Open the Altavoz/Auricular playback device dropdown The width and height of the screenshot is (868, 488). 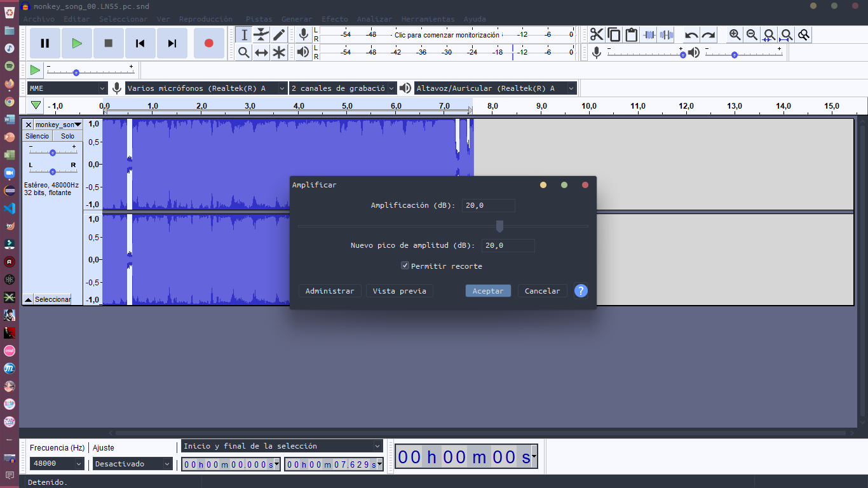point(496,88)
